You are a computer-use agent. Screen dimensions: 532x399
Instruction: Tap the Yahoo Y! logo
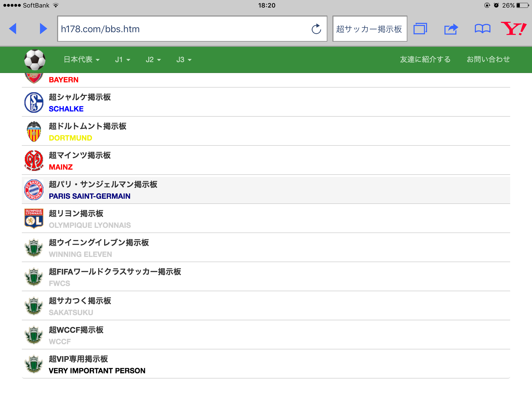point(514,29)
